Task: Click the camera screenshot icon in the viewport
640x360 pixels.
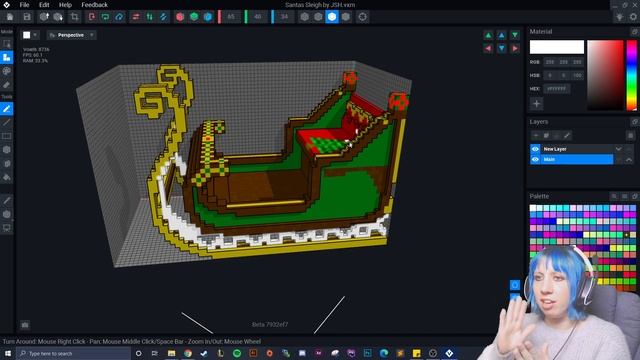Action: tap(25, 325)
